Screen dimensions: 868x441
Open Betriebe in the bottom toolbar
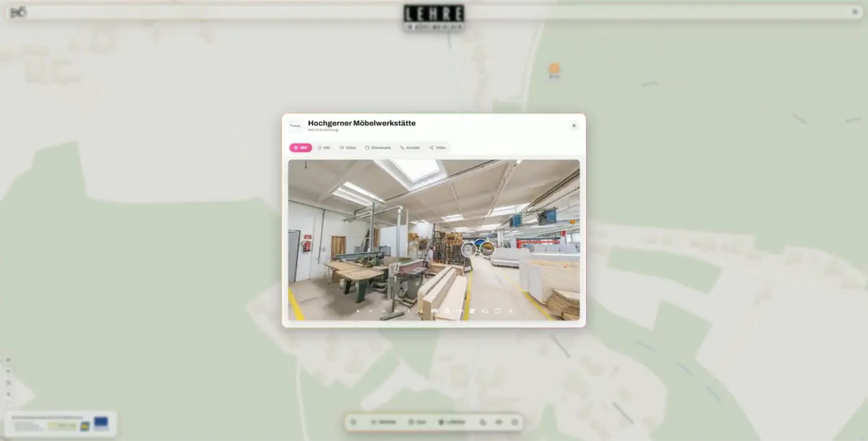(x=384, y=422)
